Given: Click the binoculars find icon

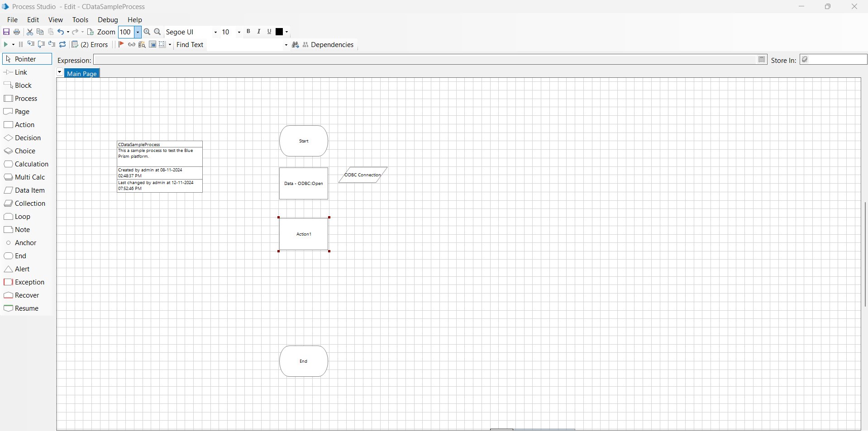Looking at the screenshot, I should (296, 44).
